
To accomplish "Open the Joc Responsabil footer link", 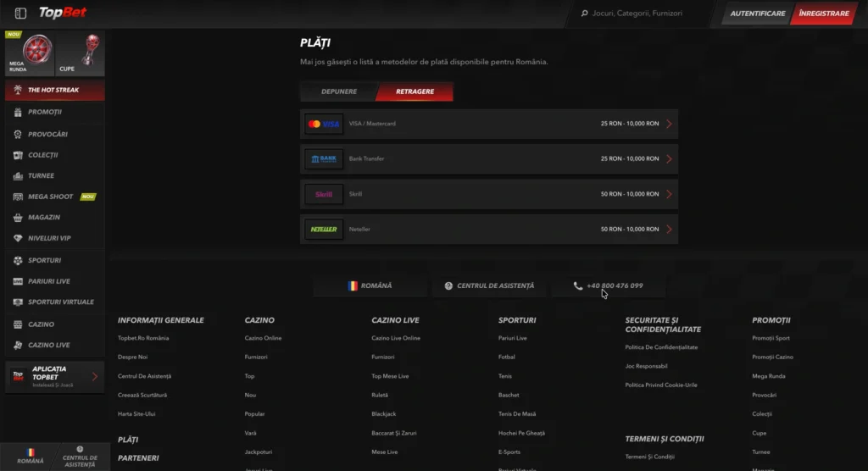I will (646, 366).
